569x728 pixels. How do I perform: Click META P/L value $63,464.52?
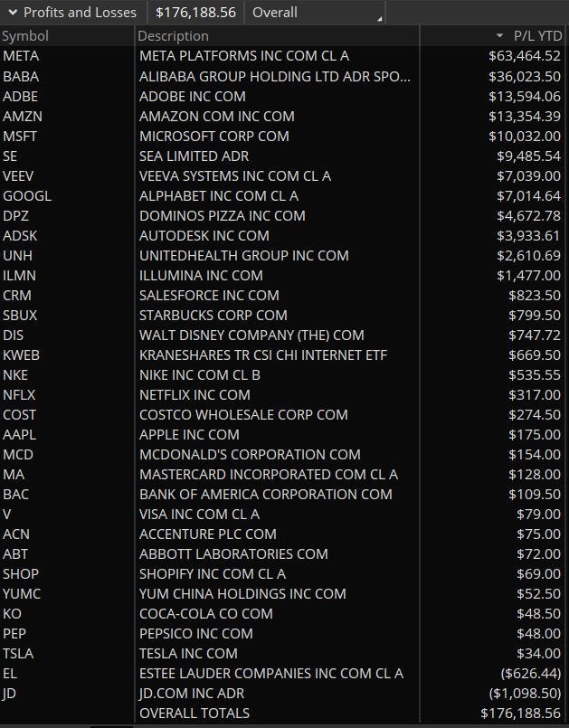[x=525, y=56]
